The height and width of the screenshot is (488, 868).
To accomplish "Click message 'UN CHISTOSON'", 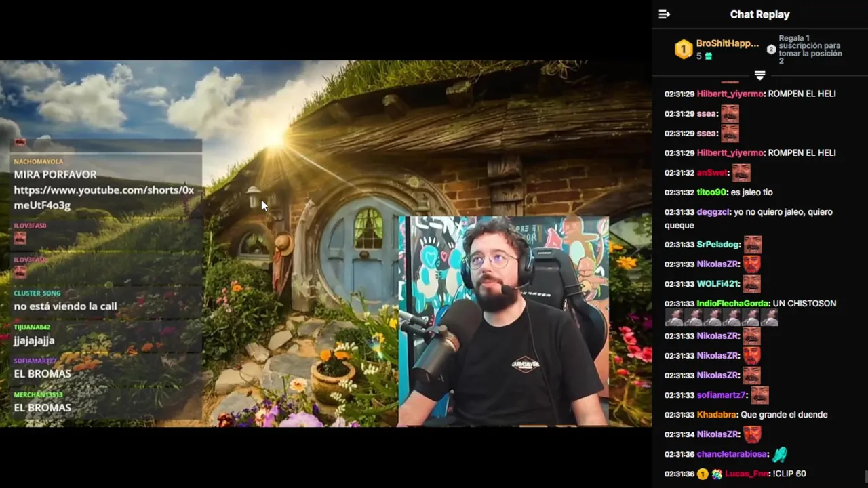I will click(x=805, y=304).
